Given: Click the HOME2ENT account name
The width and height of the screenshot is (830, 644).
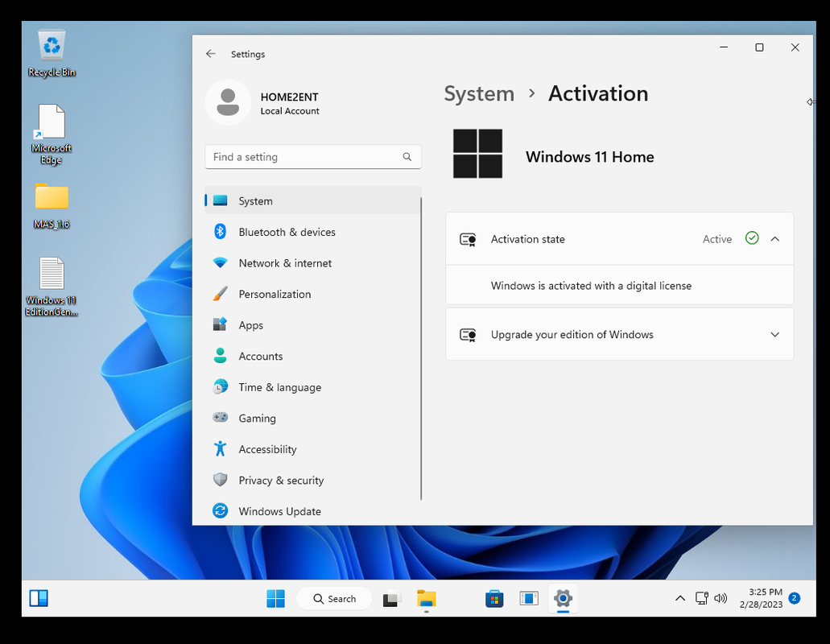Looking at the screenshot, I should pyautogui.click(x=290, y=97).
